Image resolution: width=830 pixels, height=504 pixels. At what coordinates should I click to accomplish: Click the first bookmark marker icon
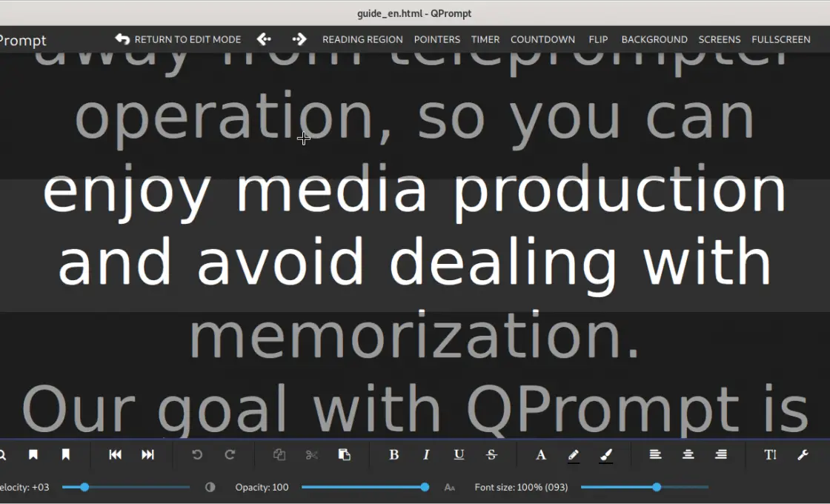coord(33,455)
